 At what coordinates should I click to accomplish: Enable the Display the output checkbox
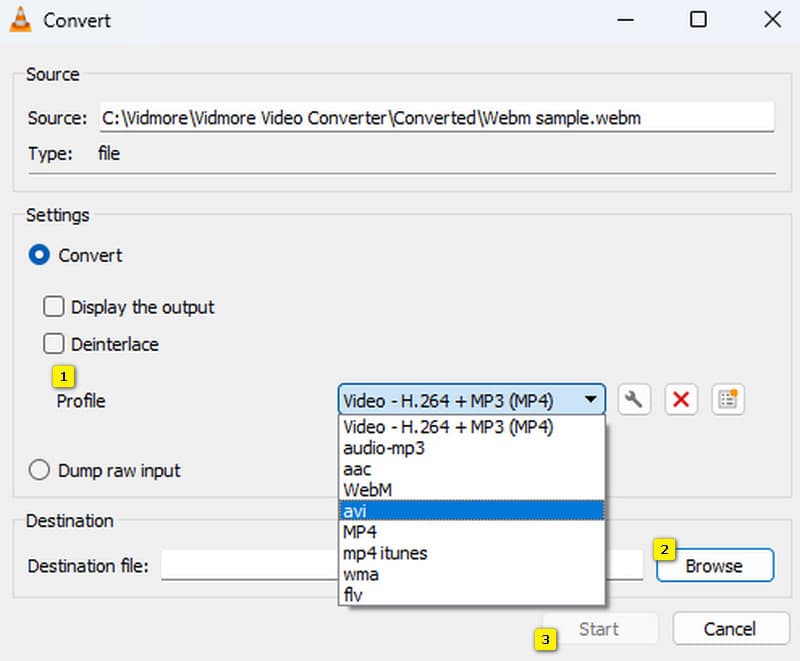(54, 307)
